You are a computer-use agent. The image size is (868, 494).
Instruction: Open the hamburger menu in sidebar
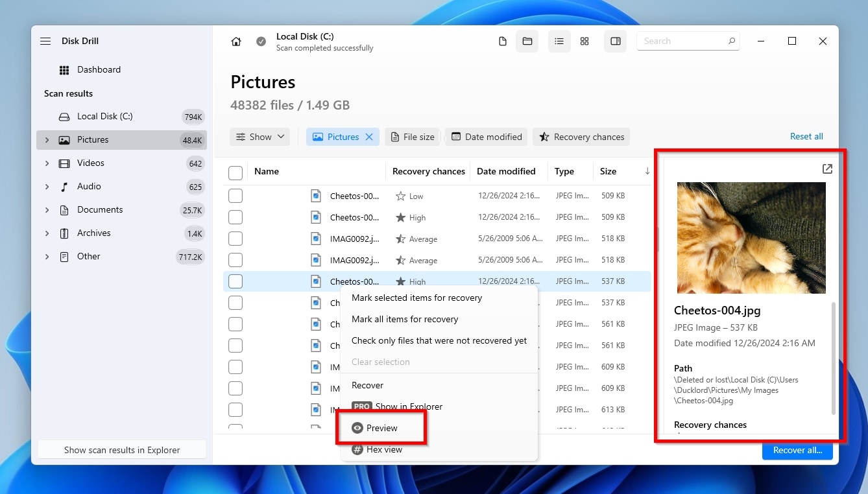(x=45, y=41)
